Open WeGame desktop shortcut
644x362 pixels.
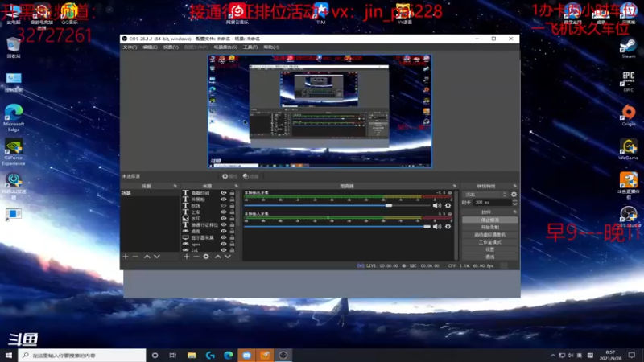tap(628, 150)
